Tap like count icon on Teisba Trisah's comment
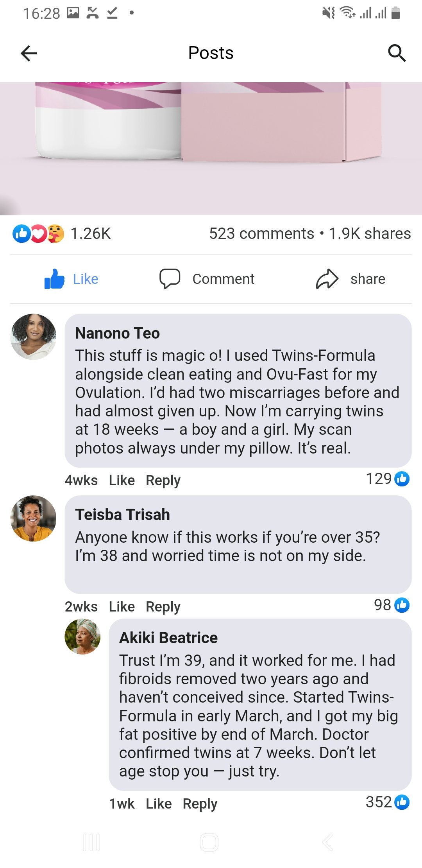 402,605
